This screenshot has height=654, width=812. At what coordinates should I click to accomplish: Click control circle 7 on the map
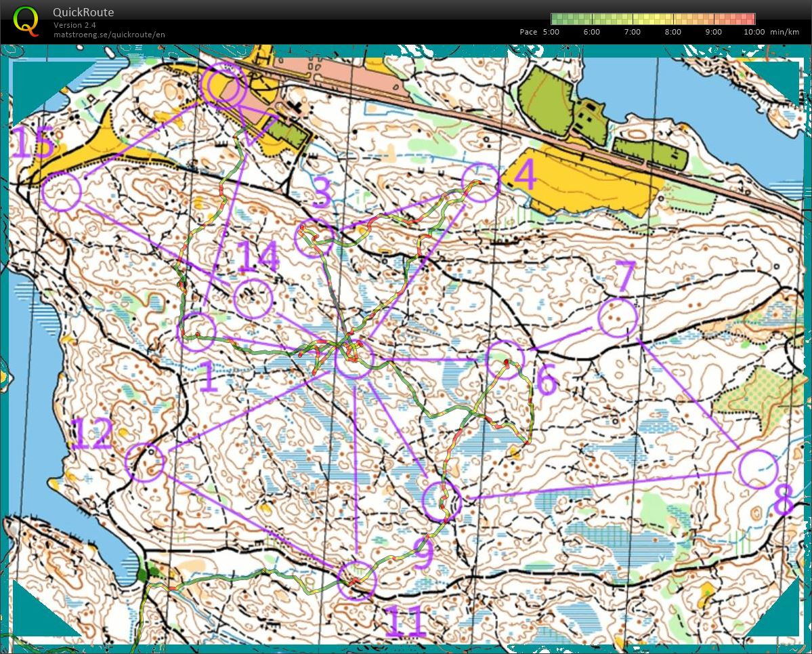click(618, 318)
